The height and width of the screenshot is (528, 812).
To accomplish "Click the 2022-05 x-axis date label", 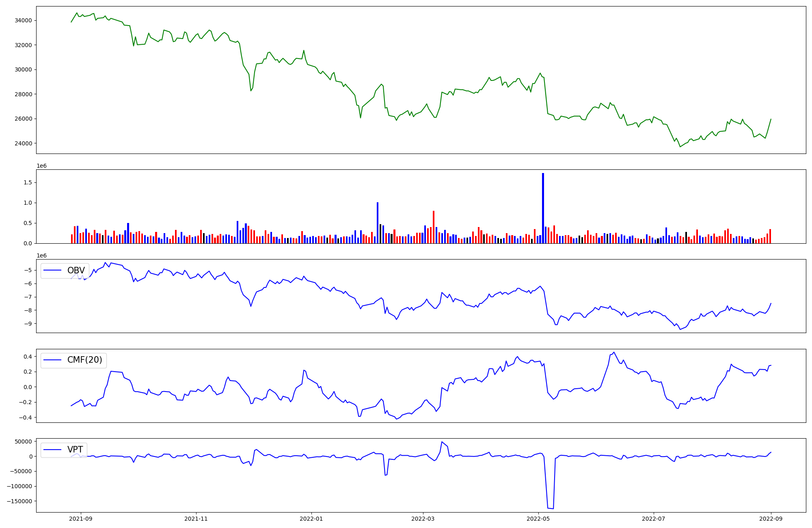I will (538, 519).
